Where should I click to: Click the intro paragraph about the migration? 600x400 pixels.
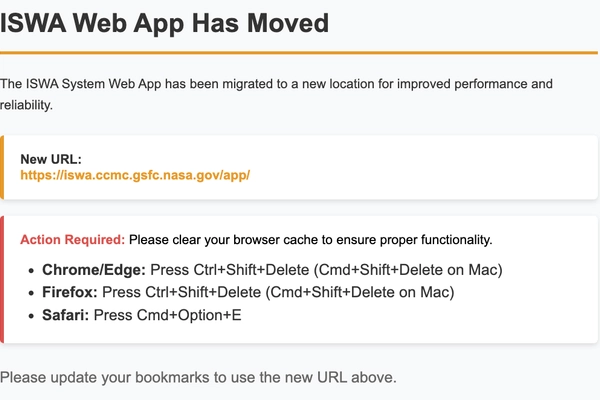click(276, 84)
